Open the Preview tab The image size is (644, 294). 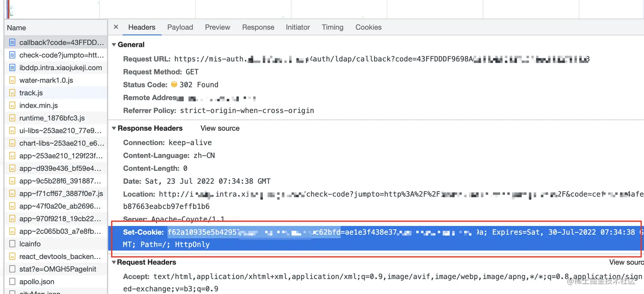(218, 27)
